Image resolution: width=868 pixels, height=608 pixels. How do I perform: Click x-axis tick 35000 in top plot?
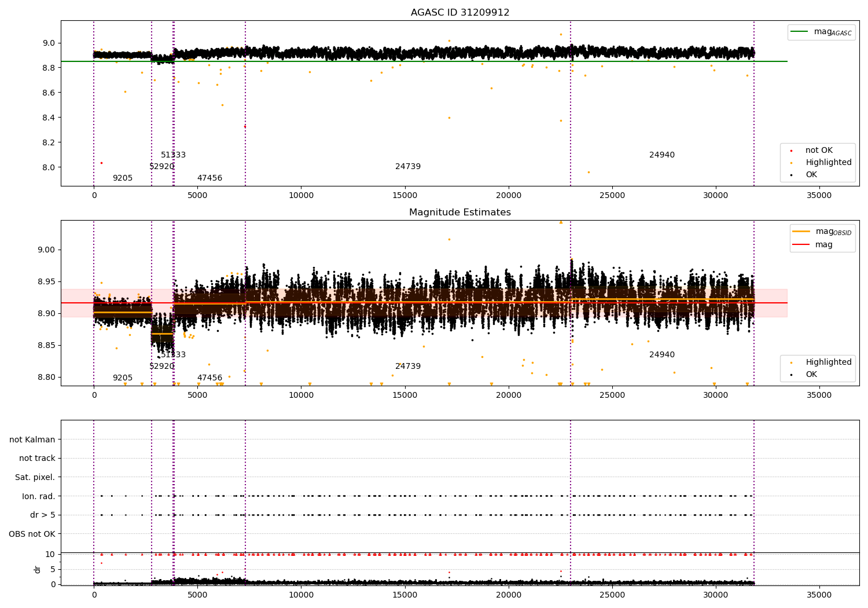819,195
